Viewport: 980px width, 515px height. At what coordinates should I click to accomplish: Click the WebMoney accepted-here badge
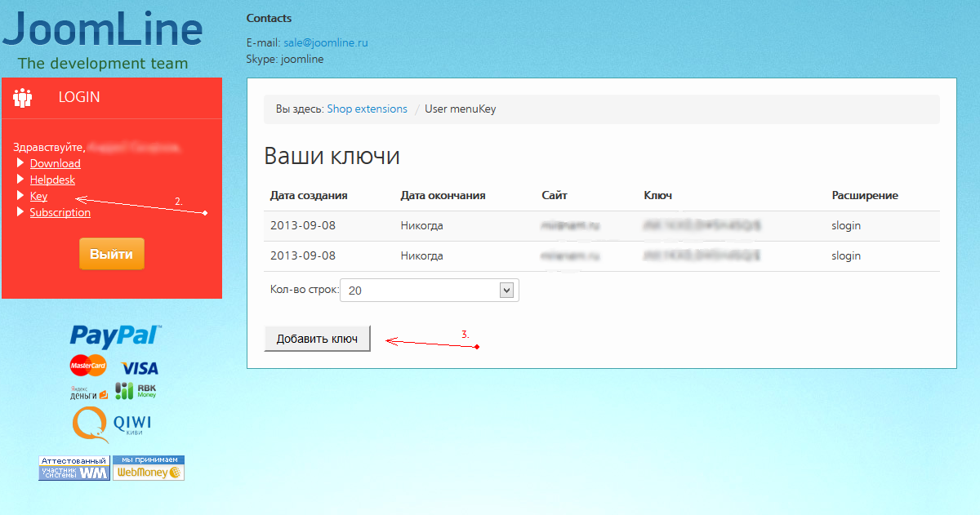149,468
